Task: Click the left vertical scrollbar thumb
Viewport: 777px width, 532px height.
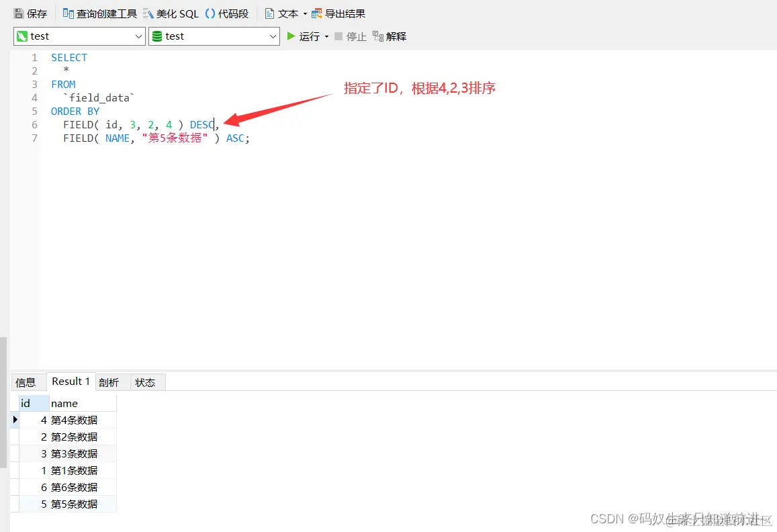Action: pyautogui.click(x=3, y=402)
